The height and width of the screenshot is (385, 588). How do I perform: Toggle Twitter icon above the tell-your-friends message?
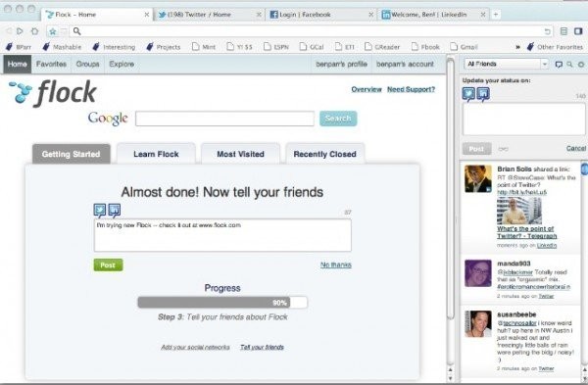pyautogui.click(x=100, y=211)
